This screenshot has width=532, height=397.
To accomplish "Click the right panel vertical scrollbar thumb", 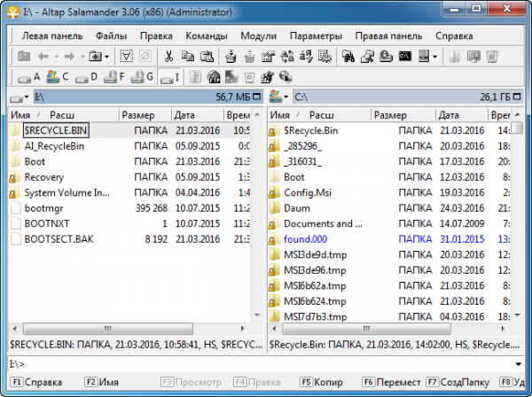I will [518, 128].
